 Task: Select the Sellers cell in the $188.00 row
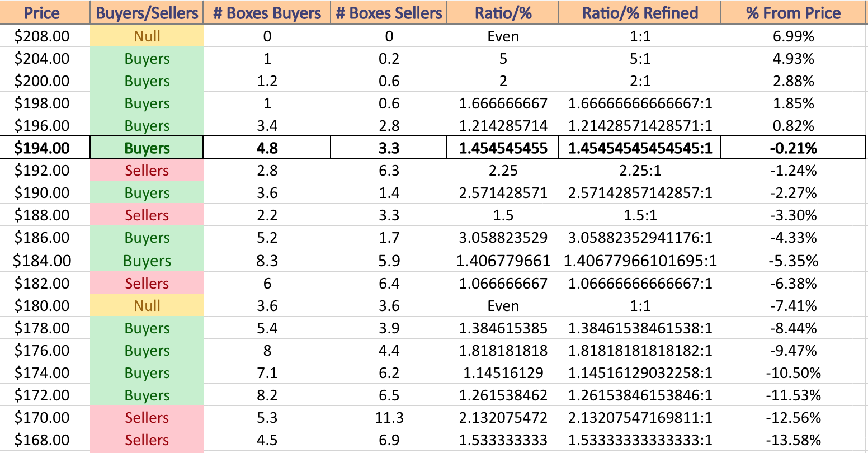[147, 215]
